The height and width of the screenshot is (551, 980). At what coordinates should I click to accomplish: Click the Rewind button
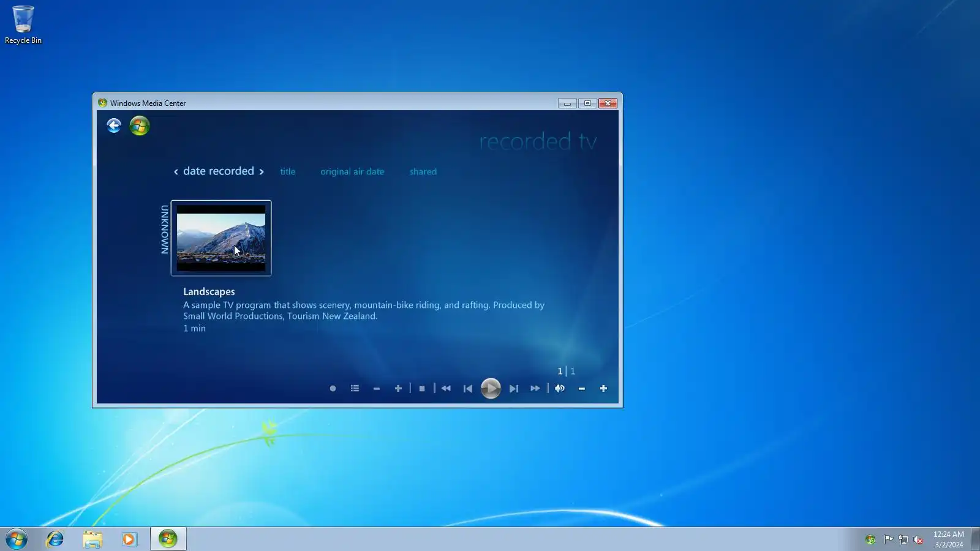[446, 389]
